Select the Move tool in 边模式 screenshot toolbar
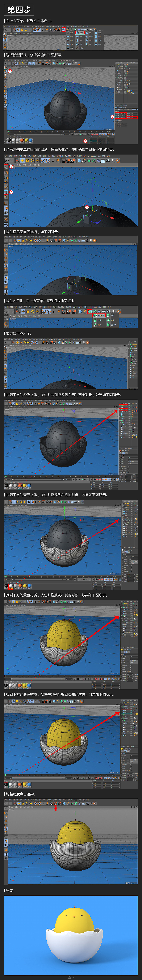Viewport: 142px width, 980px height. (x=22, y=161)
